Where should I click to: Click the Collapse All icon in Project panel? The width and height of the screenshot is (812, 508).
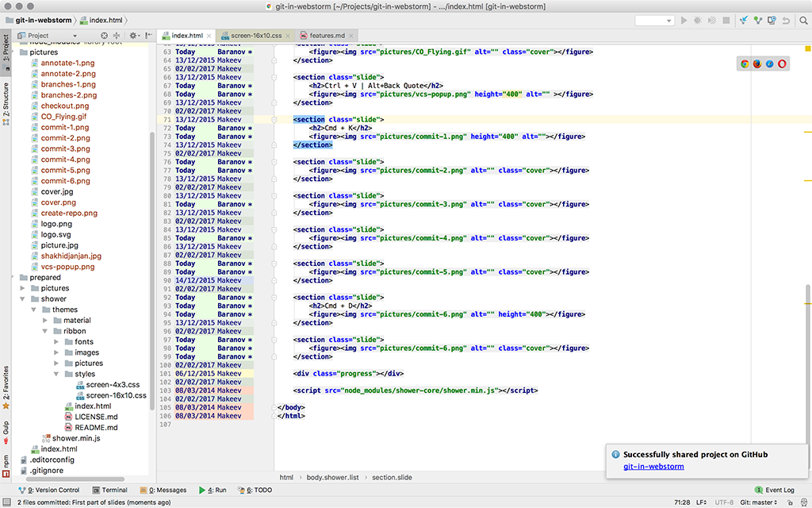[x=116, y=35]
